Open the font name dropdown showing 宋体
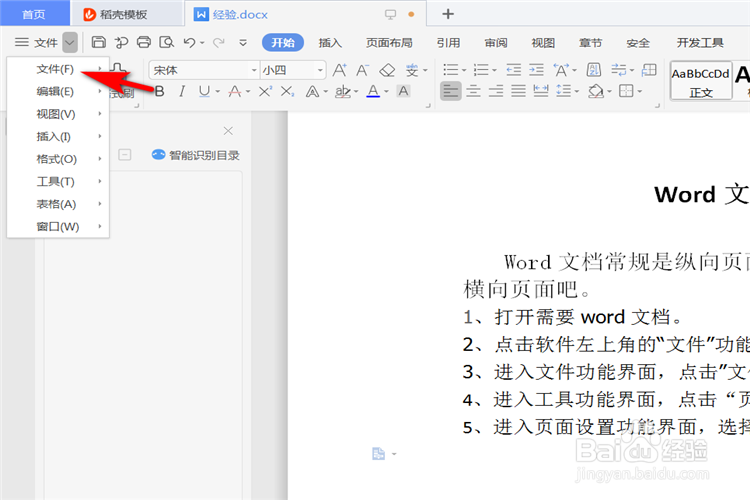 [254, 70]
